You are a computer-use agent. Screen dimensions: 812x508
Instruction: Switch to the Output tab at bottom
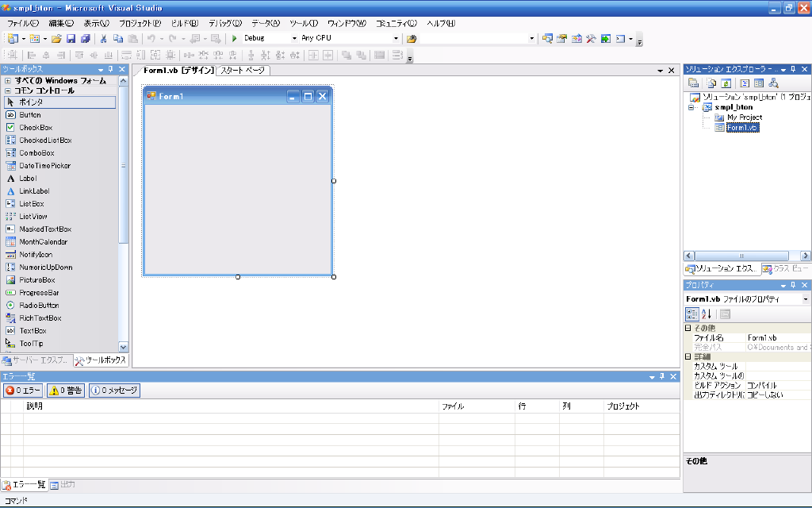tap(63, 485)
